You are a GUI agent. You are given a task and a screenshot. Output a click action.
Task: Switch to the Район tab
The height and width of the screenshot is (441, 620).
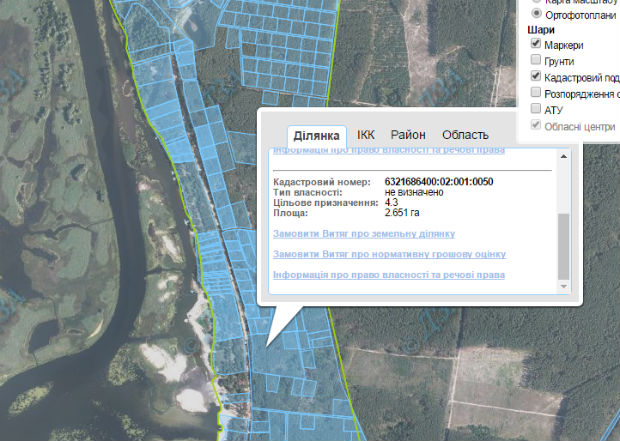point(408,135)
